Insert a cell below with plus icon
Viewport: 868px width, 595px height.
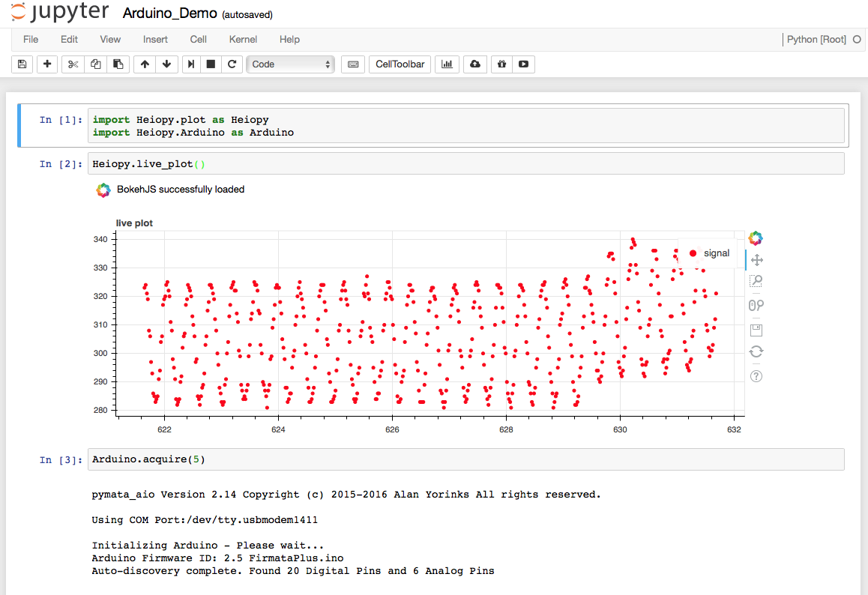(x=47, y=64)
